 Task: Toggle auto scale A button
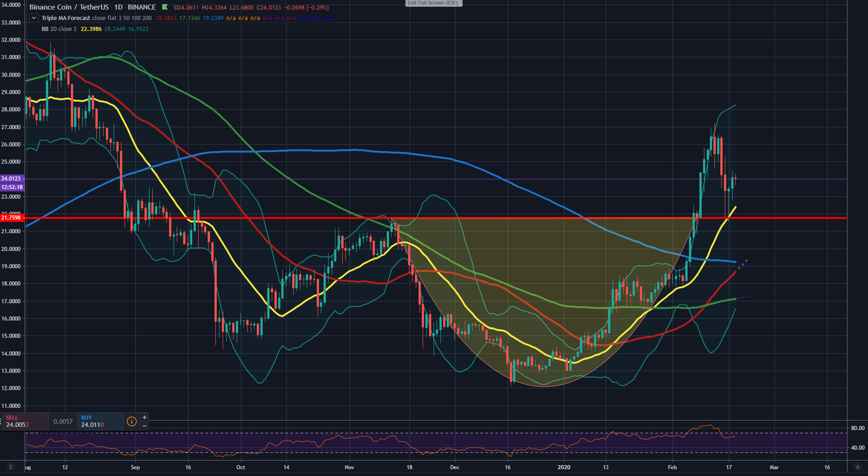[x=857, y=467]
